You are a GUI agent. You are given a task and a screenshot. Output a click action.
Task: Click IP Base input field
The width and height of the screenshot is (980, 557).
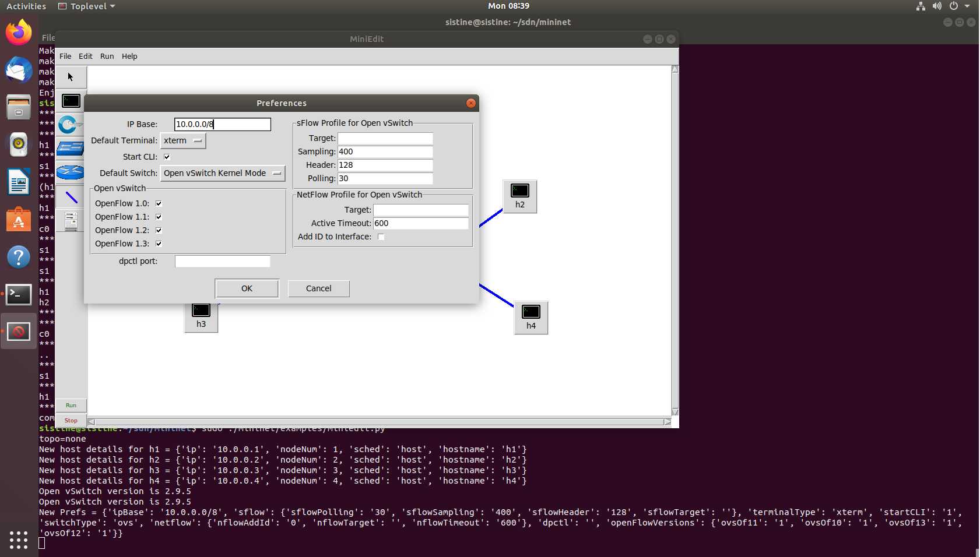(223, 124)
